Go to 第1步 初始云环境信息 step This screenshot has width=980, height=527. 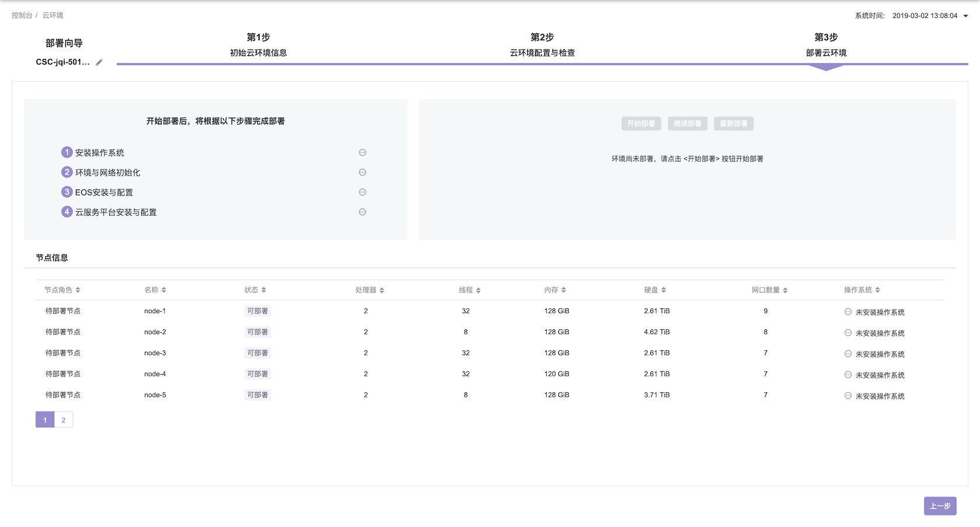[258, 45]
